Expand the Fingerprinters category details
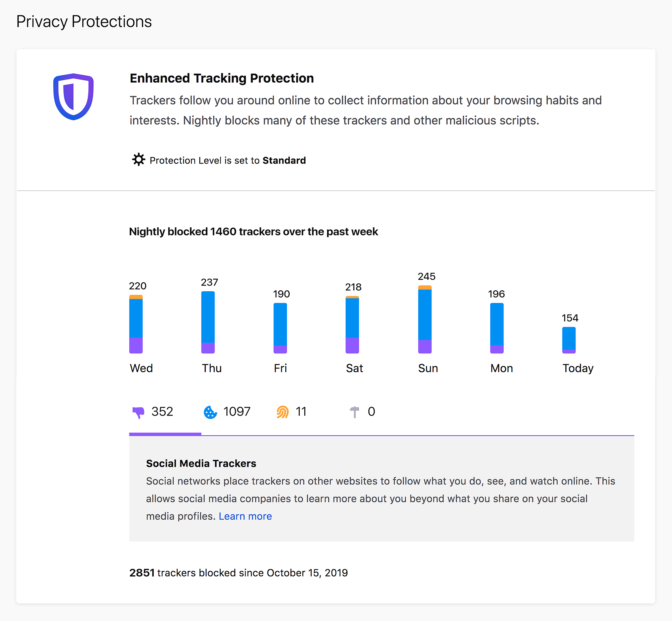 [x=291, y=411]
